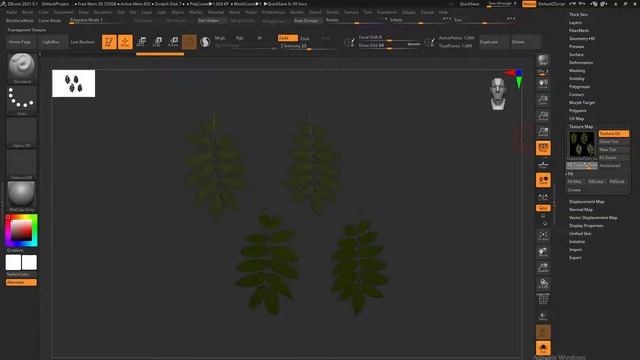Open the Document menu

63,12
